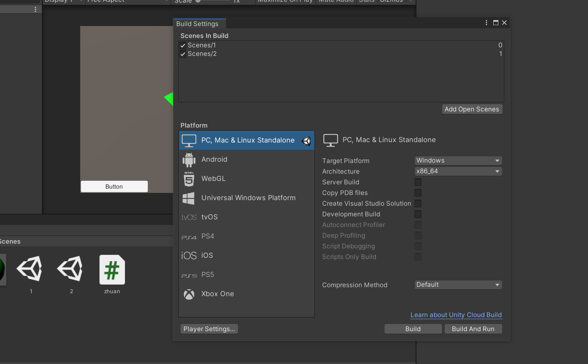
Task: Open the left panel's three-dot menu
Action: [35, 9]
